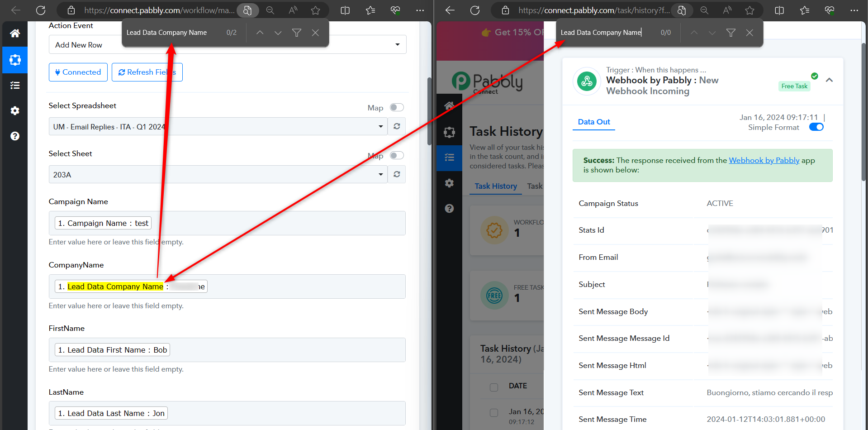
Task: Reload the workflow browser page
Action: coord(41,10)
